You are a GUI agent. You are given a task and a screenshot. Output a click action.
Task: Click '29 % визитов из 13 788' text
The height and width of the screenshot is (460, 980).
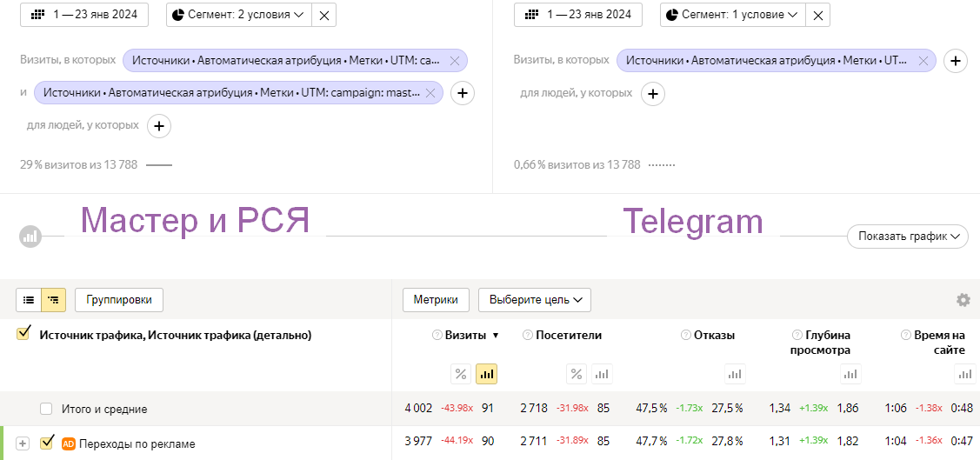click(x=80, y=165)
